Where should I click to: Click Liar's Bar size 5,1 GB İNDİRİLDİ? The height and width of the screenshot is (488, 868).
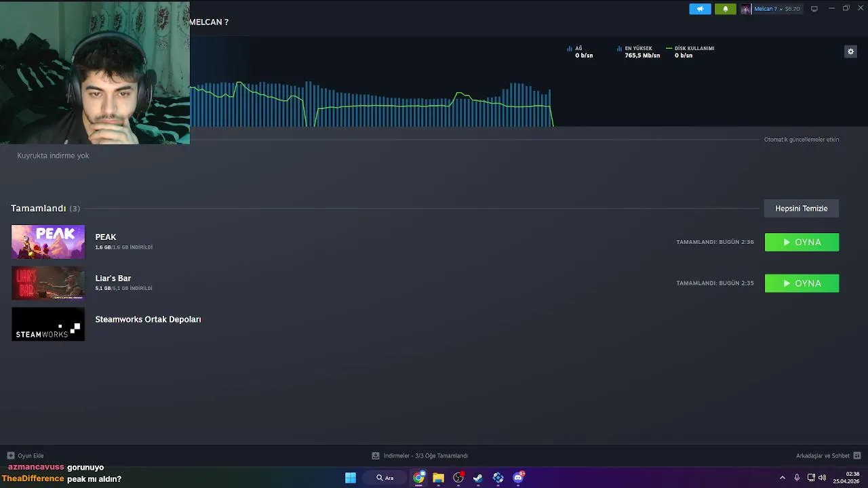[123, 289]
